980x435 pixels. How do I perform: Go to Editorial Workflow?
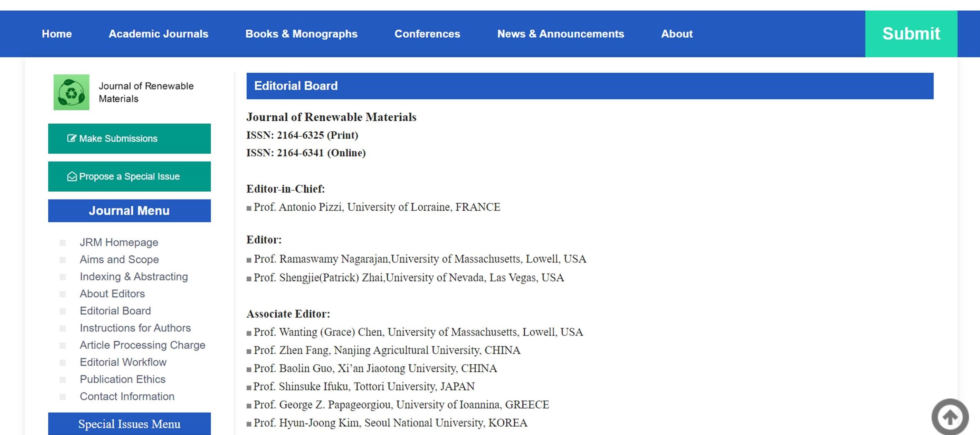tap(123, 362)
